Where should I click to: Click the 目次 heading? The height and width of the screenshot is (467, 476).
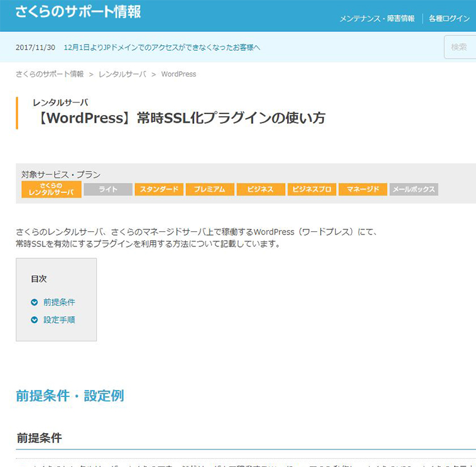click(39, 278)
